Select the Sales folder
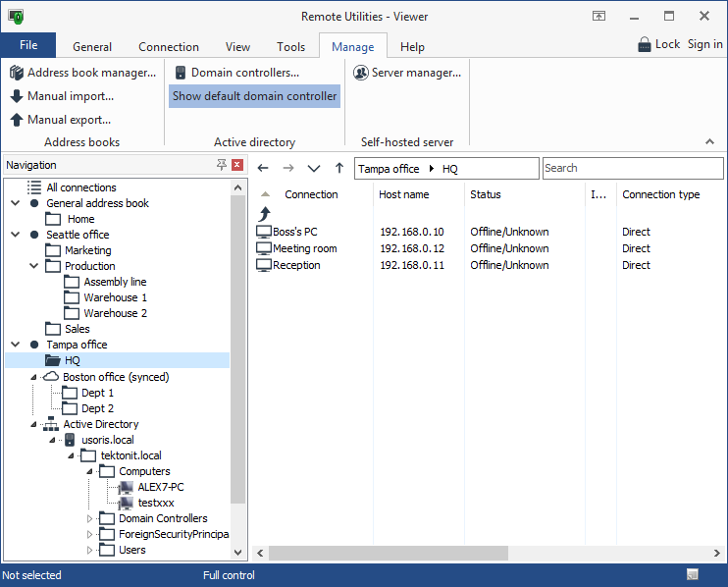This screenshot has width=728, height=587. [78, 329]
